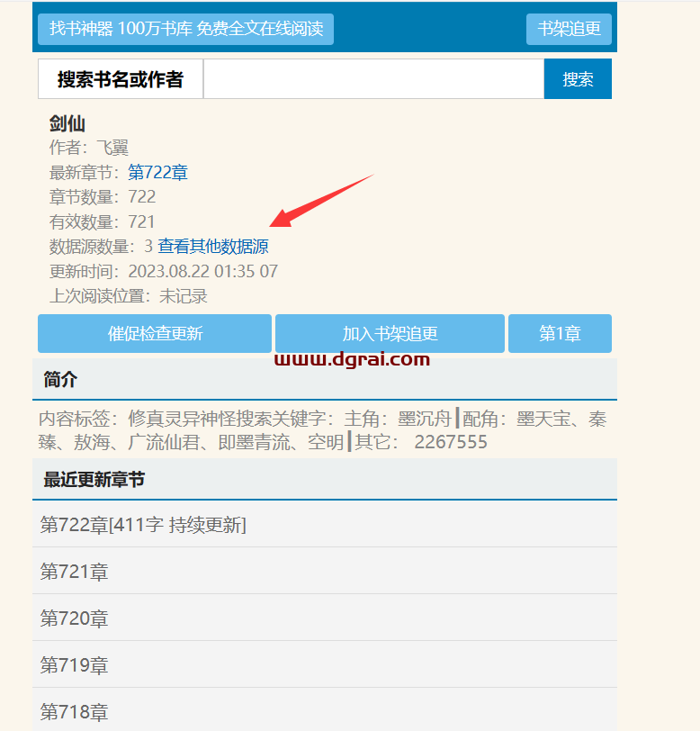
Task: Open chapter row 第721章
Action: (325, 571)
